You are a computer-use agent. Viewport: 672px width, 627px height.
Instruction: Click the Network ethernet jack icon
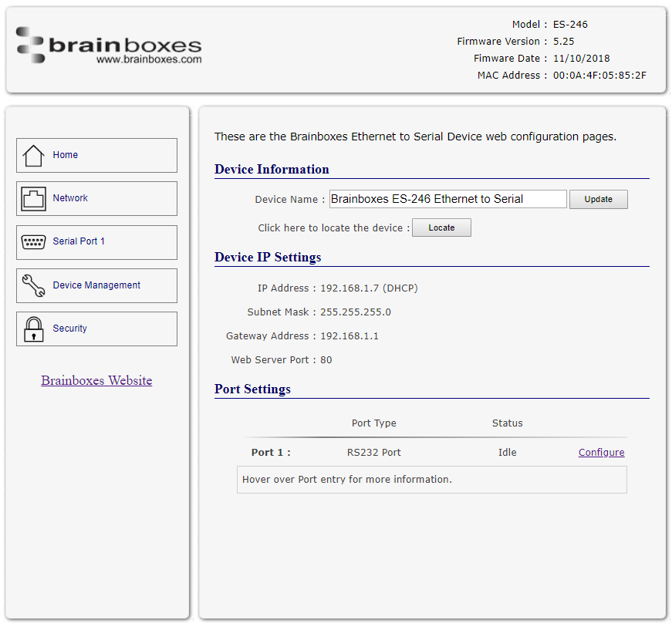[33, 199]
